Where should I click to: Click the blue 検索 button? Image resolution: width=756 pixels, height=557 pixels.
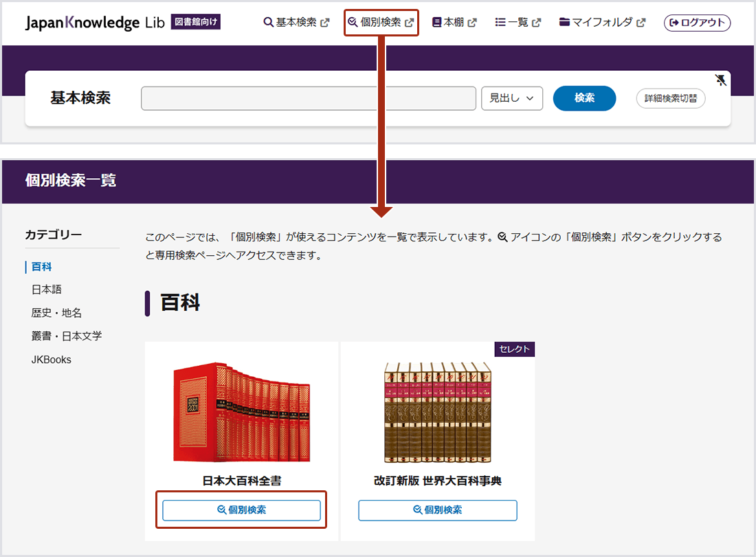[584, 98]
